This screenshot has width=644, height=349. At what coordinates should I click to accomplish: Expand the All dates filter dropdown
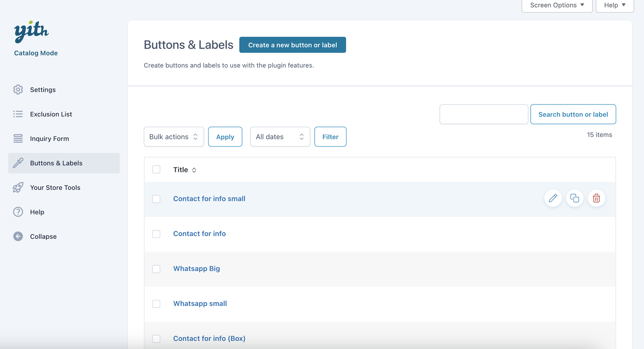(280, 137)
